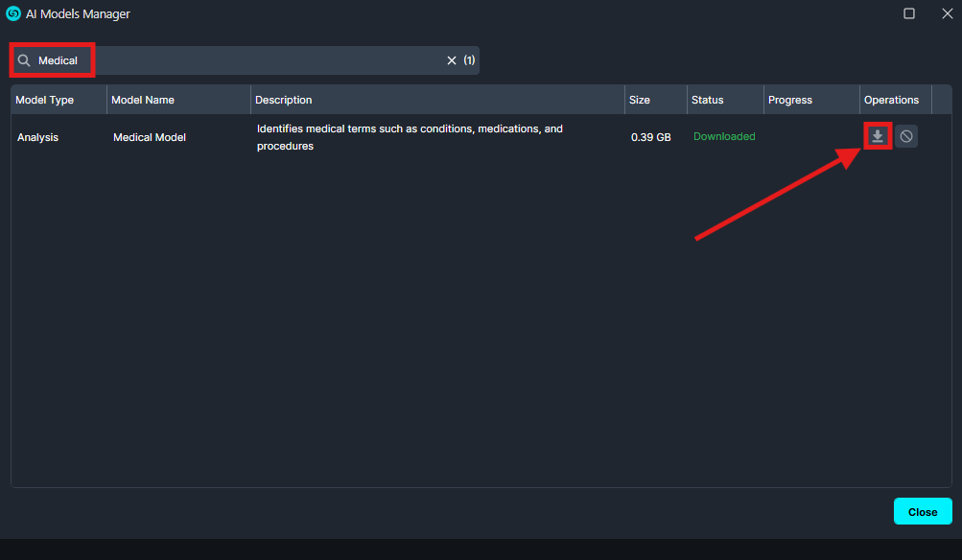Click the cancel icon in Operations
Viewport: 962px width, 560px height.
point(906,136)
